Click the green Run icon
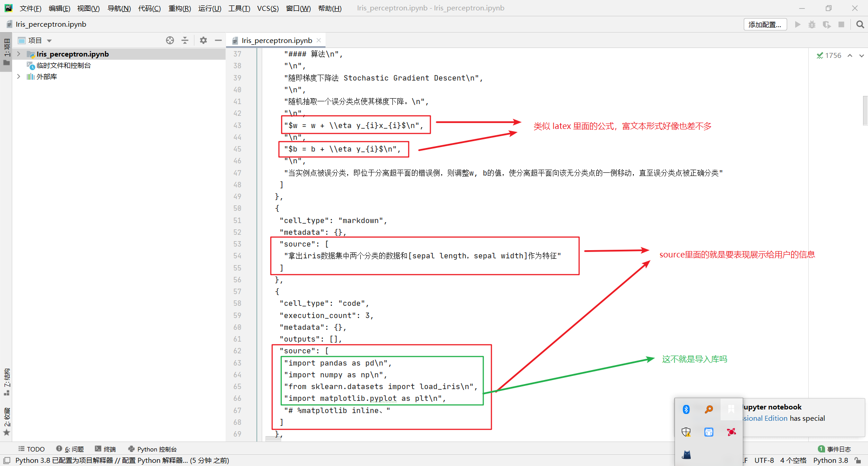Viewport: 868px width, 466px height. click(x=797, y=24)
